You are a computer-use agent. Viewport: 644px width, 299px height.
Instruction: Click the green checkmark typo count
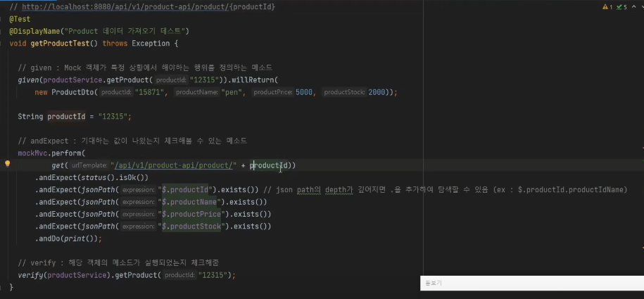[x=621, y=7]
